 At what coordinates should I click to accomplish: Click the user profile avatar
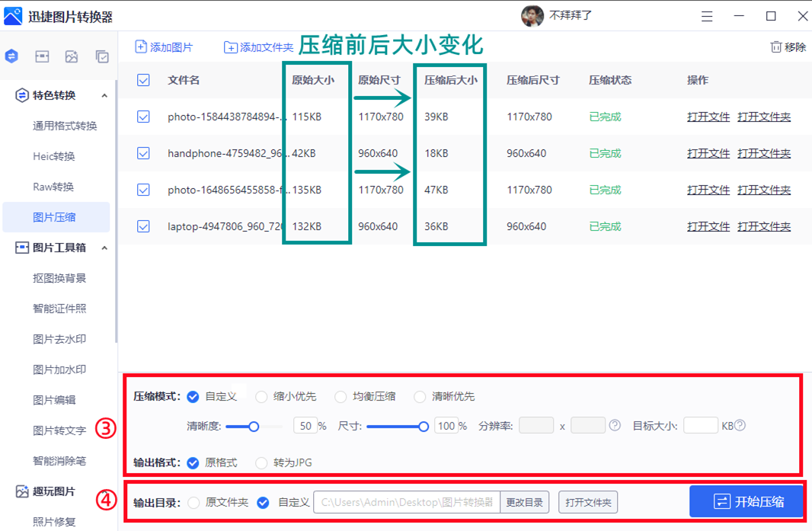(532, 15)
